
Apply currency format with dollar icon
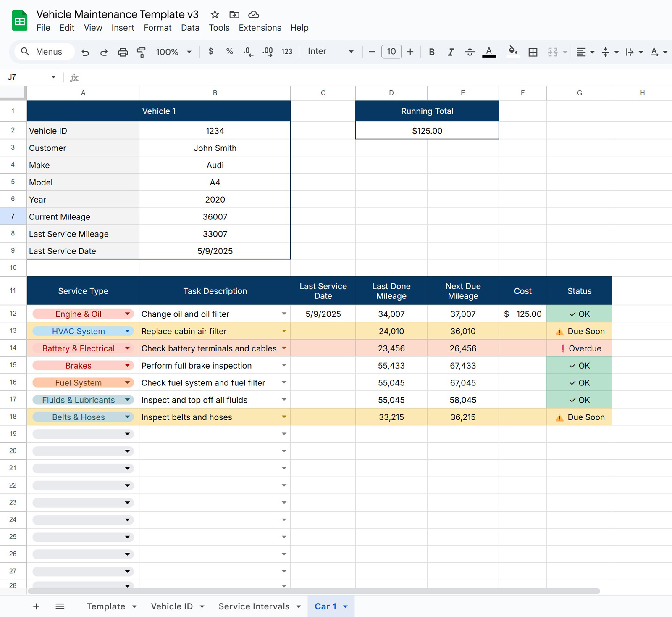coord(211,51)
